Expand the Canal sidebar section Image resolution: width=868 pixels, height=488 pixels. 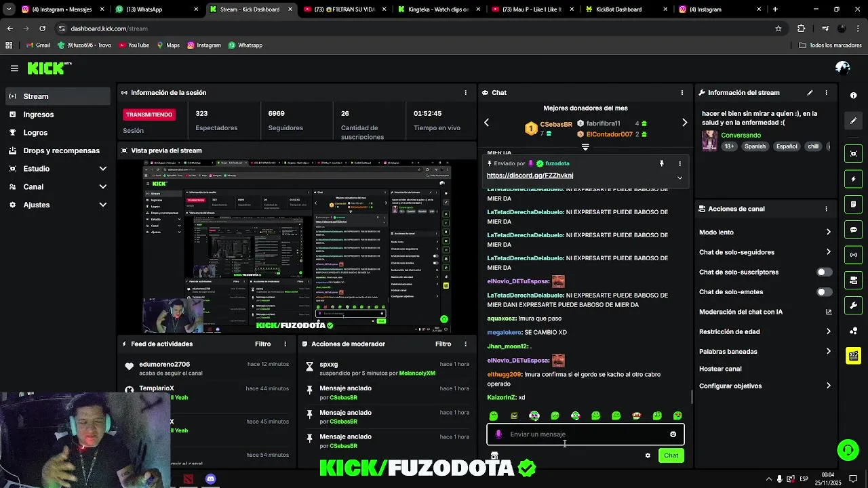click(103, 187)
